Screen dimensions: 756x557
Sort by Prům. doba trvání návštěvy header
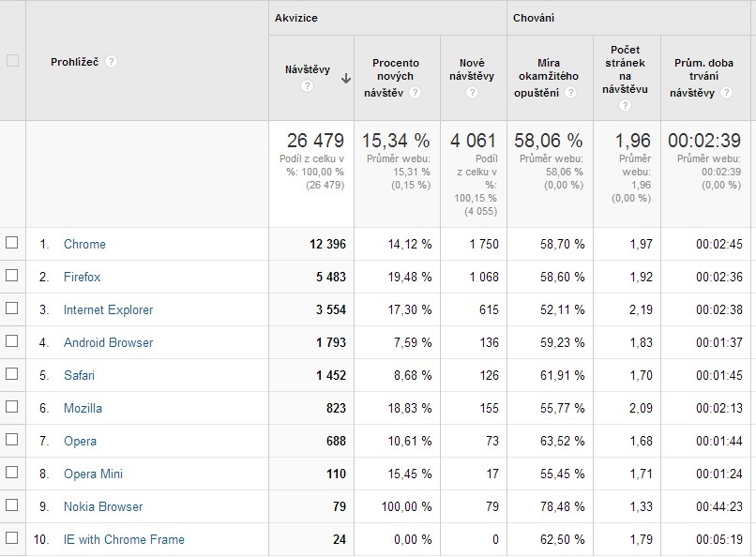703,77
